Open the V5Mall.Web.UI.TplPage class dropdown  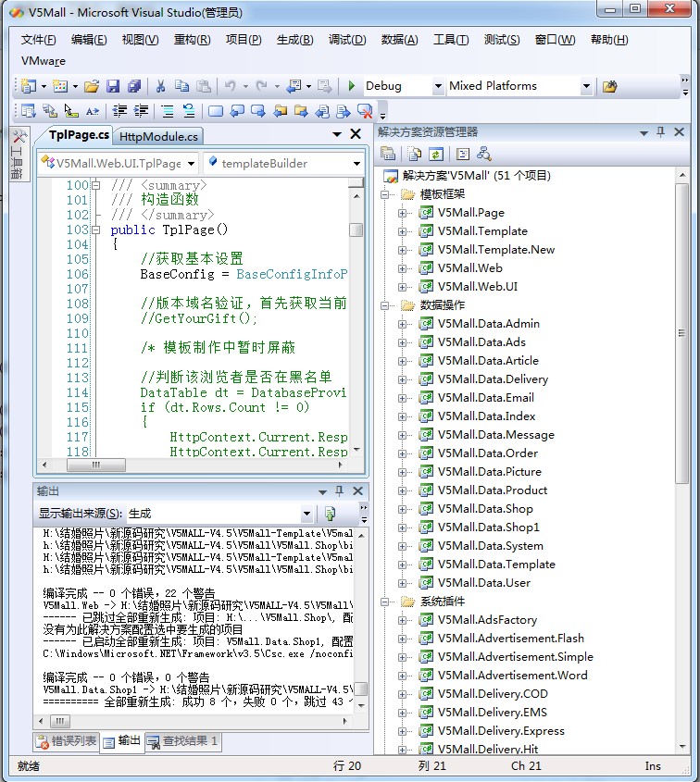(191, 164)
